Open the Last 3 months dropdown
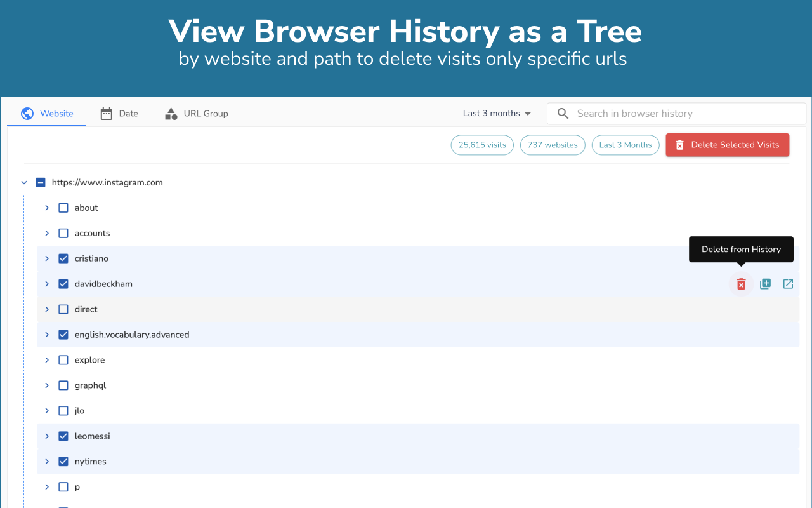Screen dimensions: 812x508 point(497,114)
